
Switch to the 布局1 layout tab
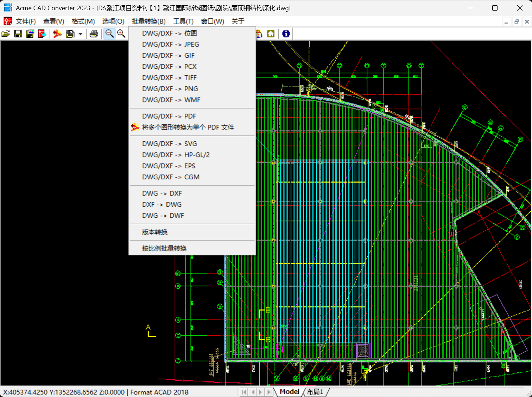pos(315,392)
